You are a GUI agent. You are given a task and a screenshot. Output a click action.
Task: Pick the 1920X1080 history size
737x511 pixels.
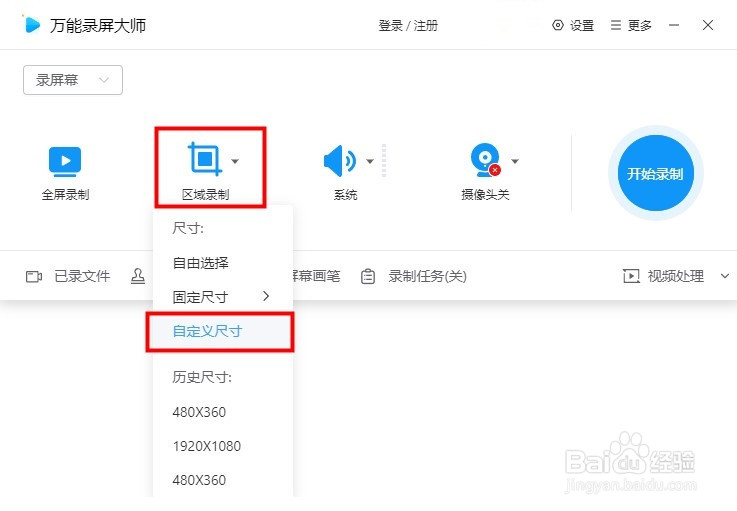point(223,446)
